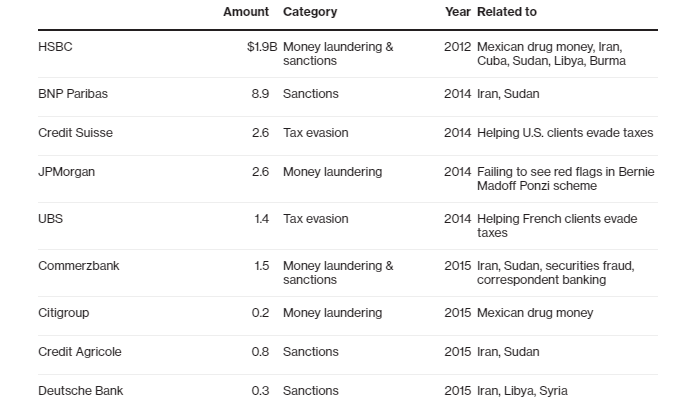Click the Bernie Madoff Ponzi scheme text
The height and width of the screenshot is (407, 696).
[566, 179]
